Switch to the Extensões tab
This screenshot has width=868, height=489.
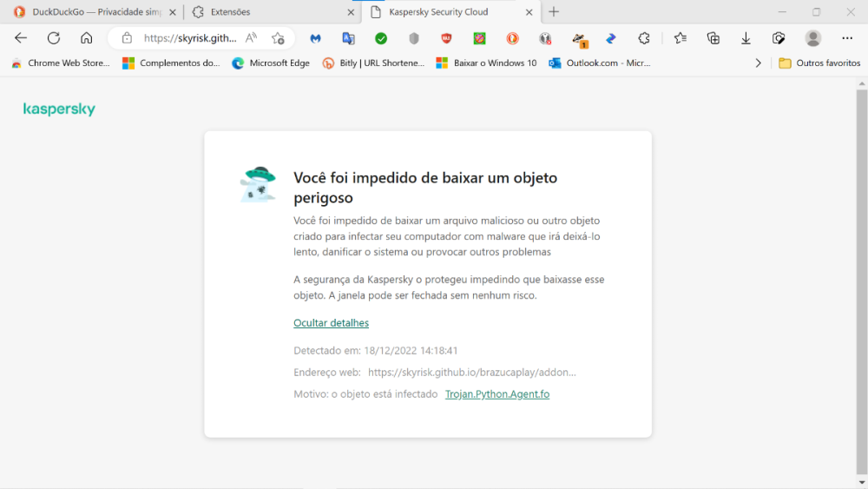[271, 11]
